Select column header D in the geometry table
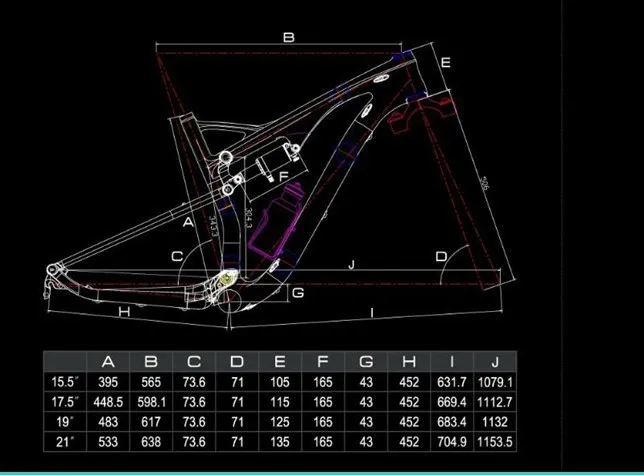 point(237,362)
